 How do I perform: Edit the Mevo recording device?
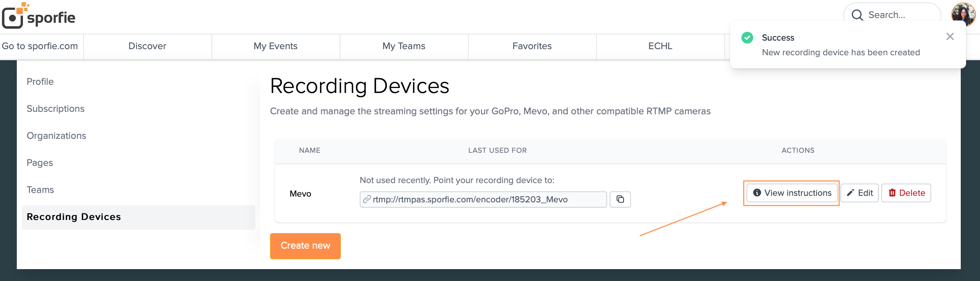click(x=860, y=193)
